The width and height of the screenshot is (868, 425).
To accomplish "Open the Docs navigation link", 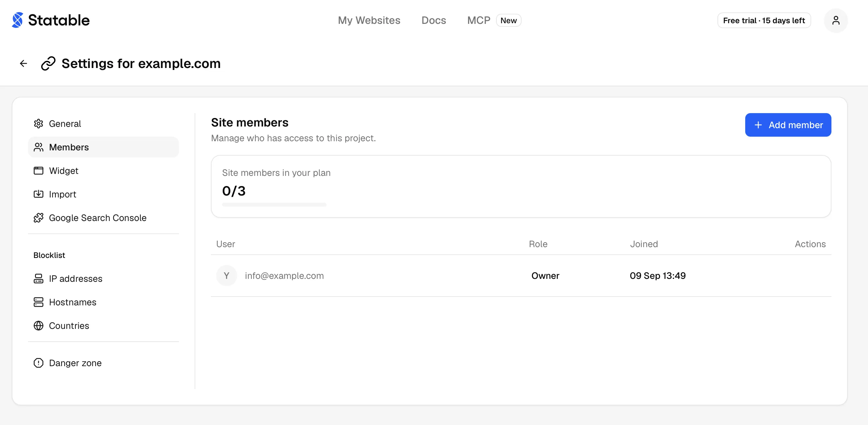I will coord(434,20).
